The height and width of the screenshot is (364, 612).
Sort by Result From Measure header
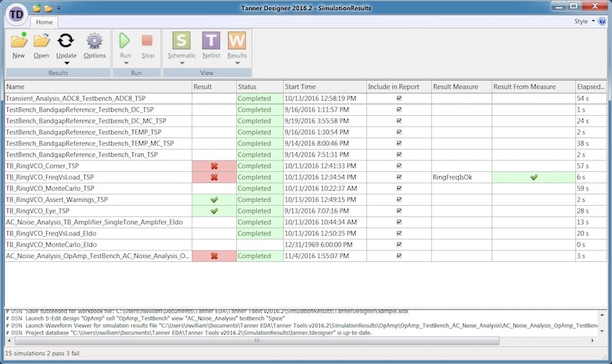[534, 87]
